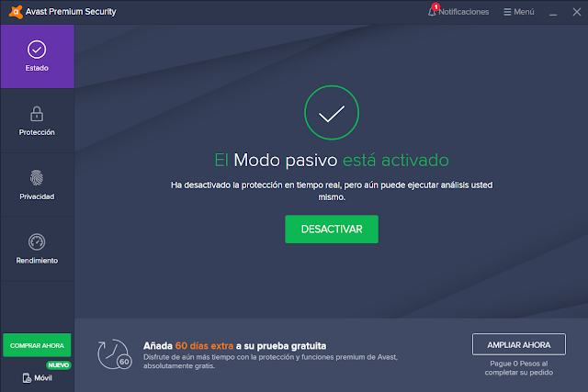Minimize the Avast window
Image resolution: width=588 pixels, height=392 pixels.
click(553, 12)
